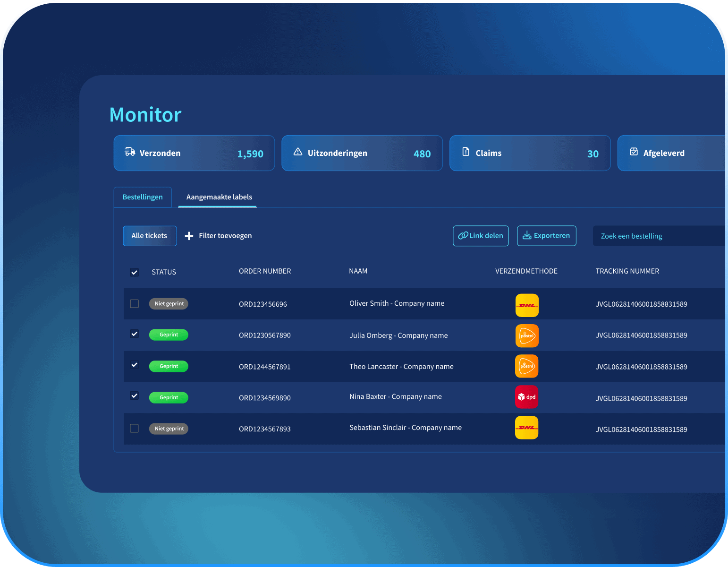Open the Claims 30 summary card

point(530,153)
